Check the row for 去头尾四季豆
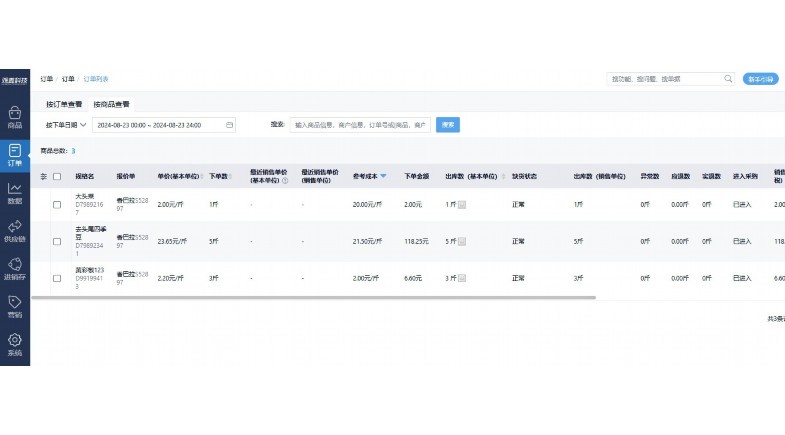This screenshot has width=785, height=435. pos(57,241)
